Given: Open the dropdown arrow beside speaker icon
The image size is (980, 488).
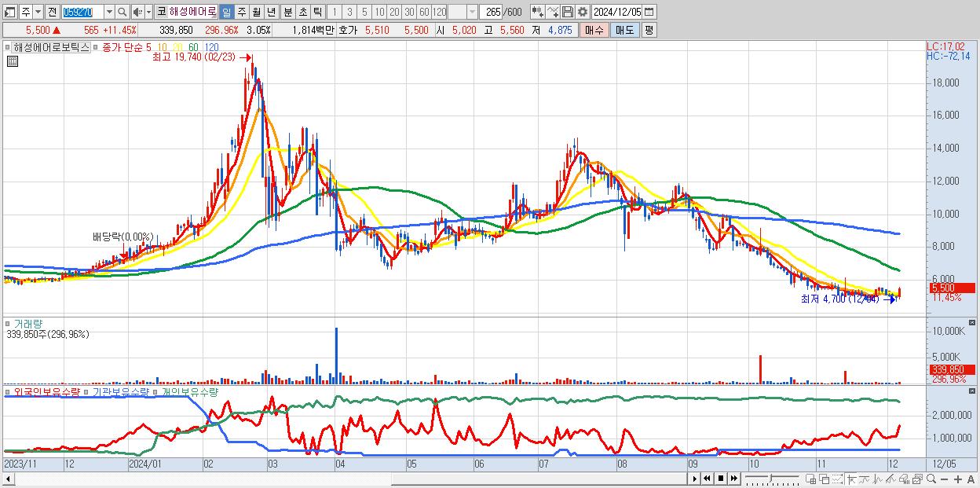Looking at the screenshot, I should [x=148, y=13].
